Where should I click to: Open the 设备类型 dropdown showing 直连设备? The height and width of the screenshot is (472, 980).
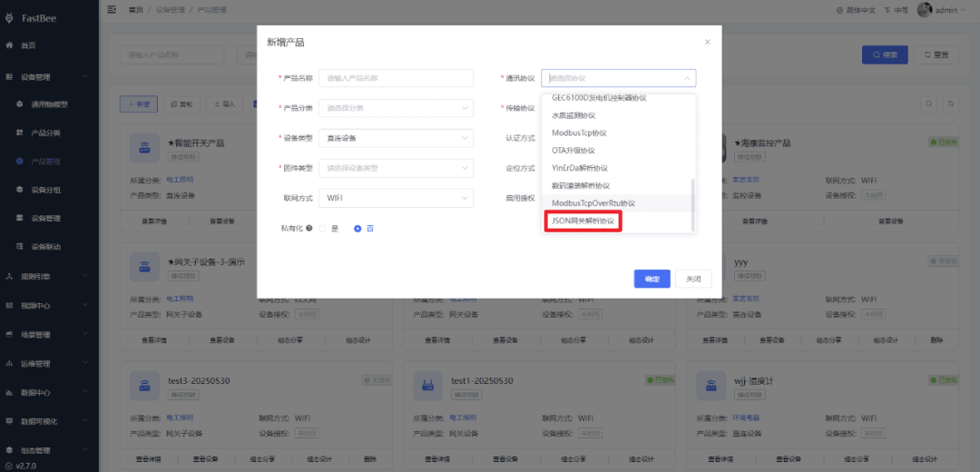pyautogui.click(x=397, y=138)
